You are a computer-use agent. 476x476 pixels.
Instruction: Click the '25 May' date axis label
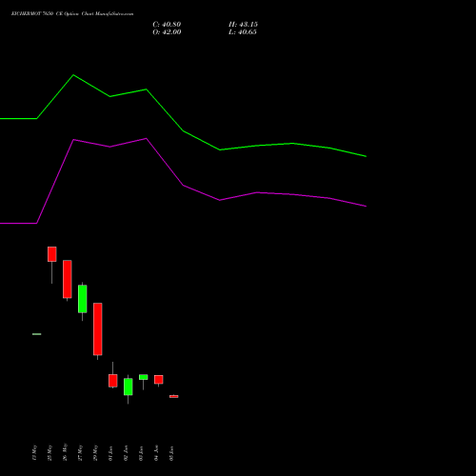[x=50, y=452]
